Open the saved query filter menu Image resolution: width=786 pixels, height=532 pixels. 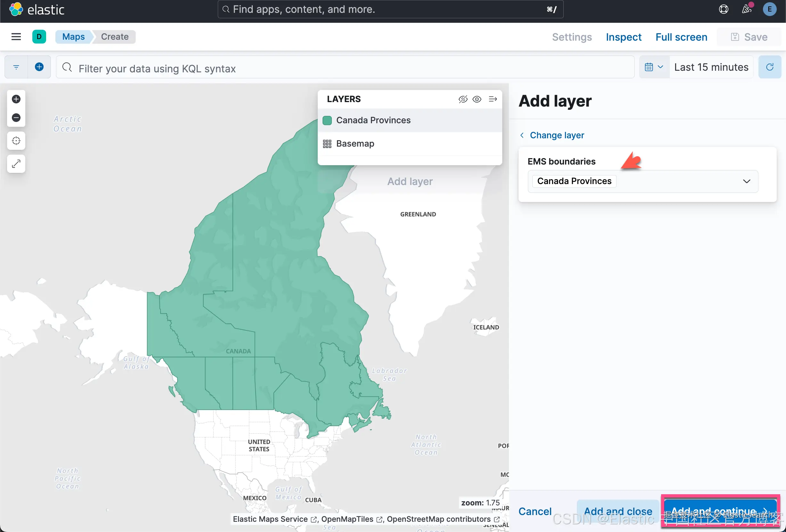click(x=16, y=67)
